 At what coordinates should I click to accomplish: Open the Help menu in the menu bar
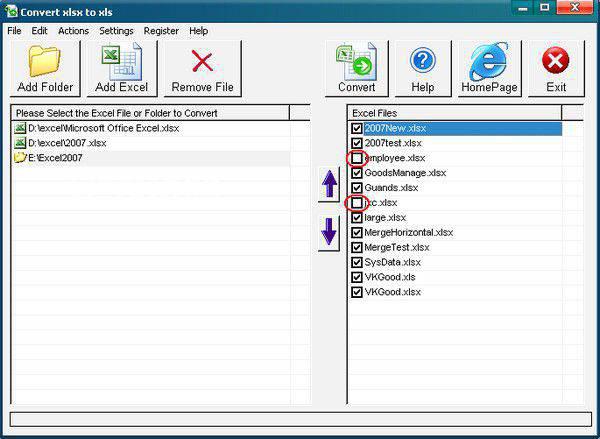click(x=199, y=31)
